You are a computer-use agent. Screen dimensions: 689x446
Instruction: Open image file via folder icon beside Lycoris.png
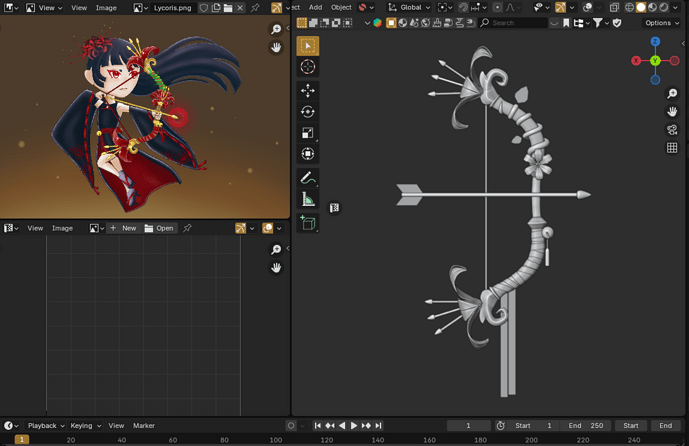pyautogui.click(x=228, y=7)
